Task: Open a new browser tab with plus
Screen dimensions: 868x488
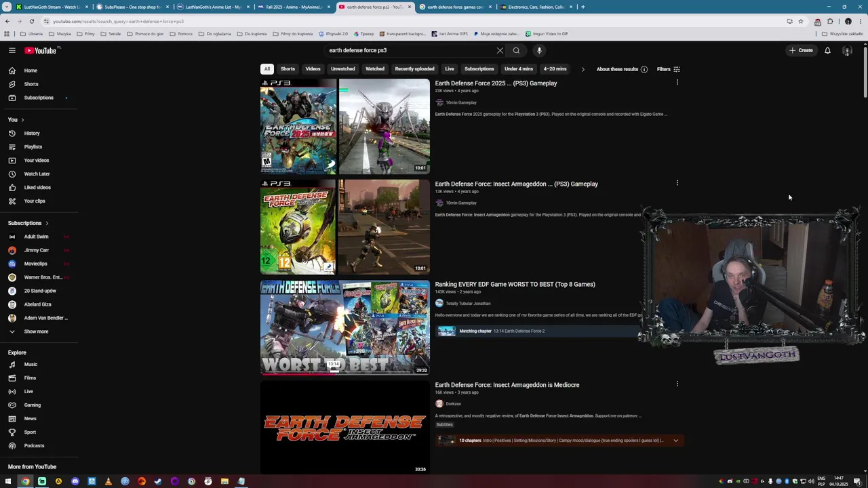Action: click(x=583, y=7)
